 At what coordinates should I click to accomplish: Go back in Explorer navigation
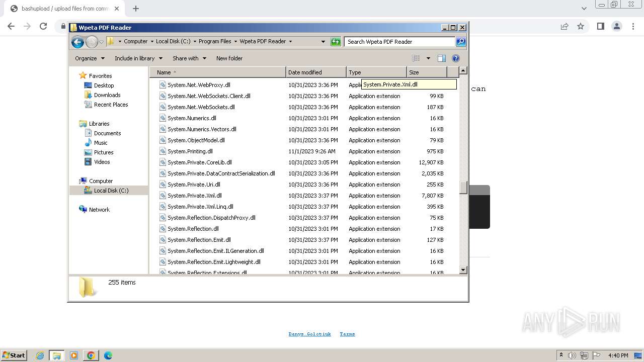(77, 42)
